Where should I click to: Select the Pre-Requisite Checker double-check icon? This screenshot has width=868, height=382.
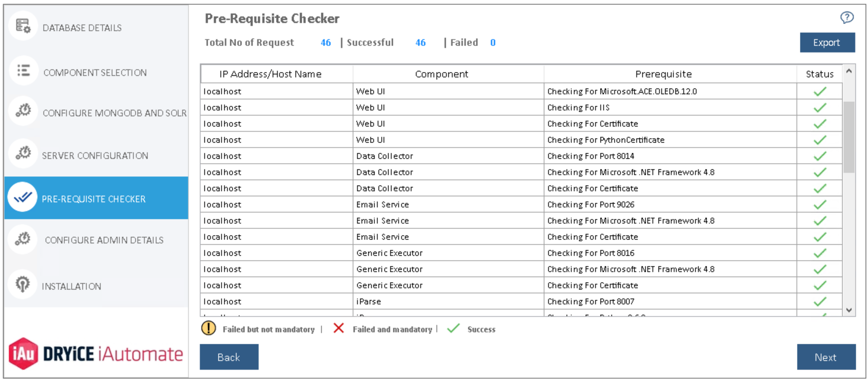24,197
